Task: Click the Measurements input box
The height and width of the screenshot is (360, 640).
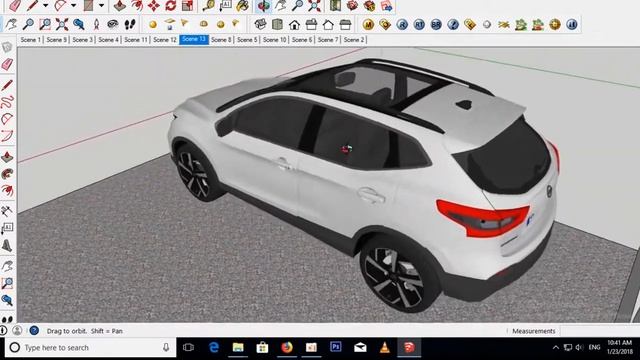Action: 600,331
